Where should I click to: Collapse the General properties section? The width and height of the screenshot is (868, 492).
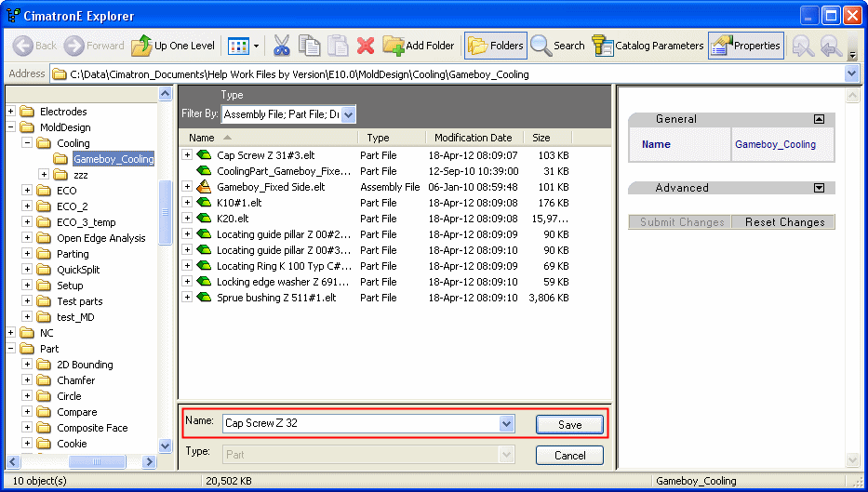[x=819, y=119]
